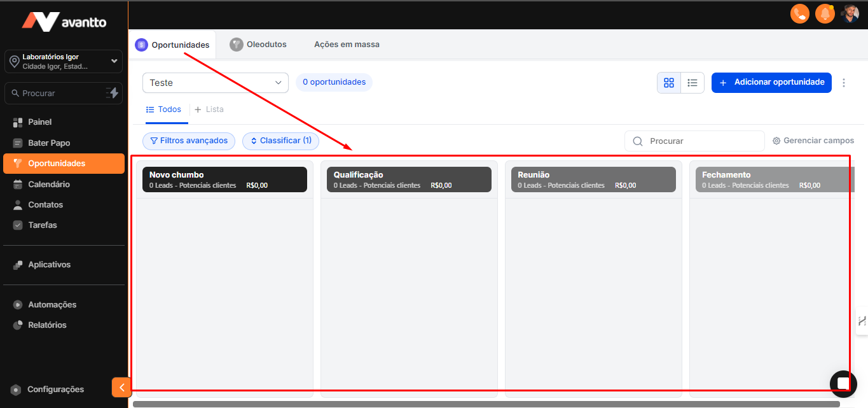Click the Gerenciar campos gear icon
This screenshot has height=408, width=868.
[776, 141]
